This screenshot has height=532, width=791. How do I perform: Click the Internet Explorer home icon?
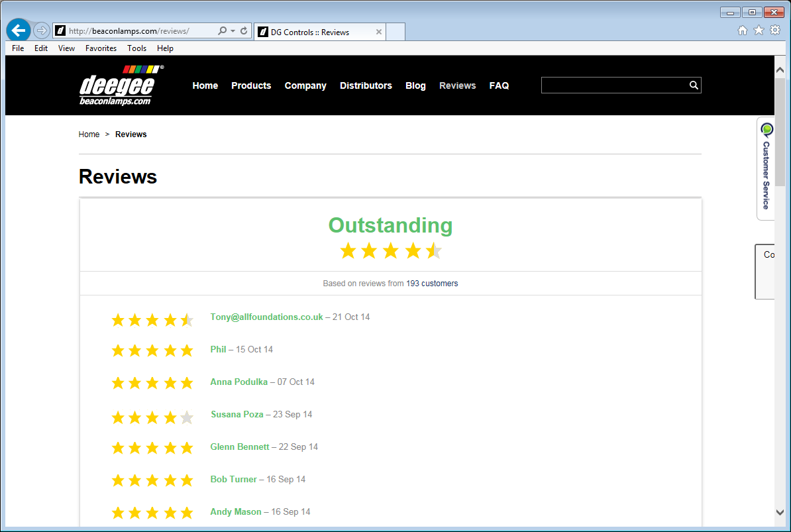(x=743, y=30)
